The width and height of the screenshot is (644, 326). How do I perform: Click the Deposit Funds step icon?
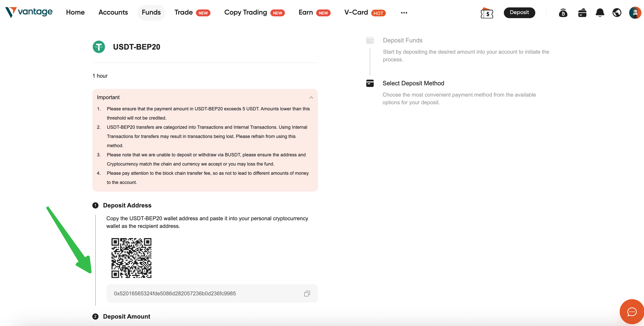click(x=370, y=40)
